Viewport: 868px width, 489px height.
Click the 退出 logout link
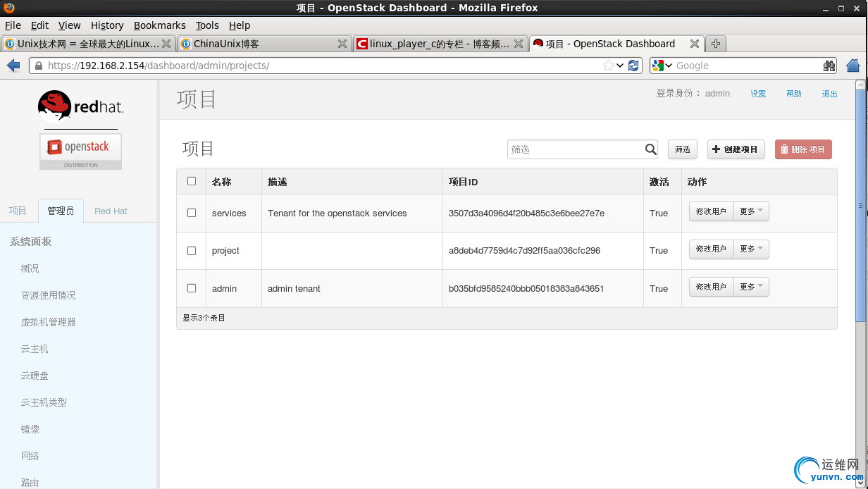[830, 94]
